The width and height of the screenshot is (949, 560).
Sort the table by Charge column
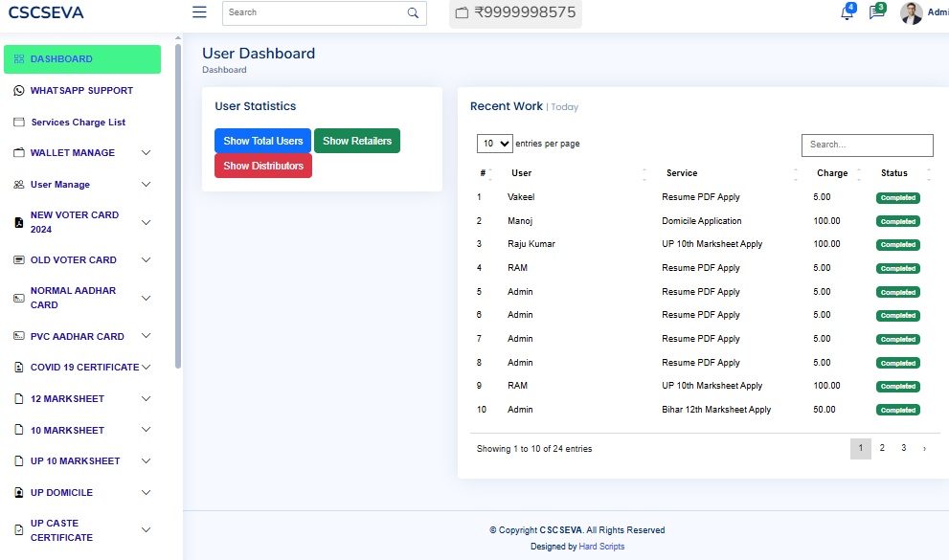tap(832, 173)
